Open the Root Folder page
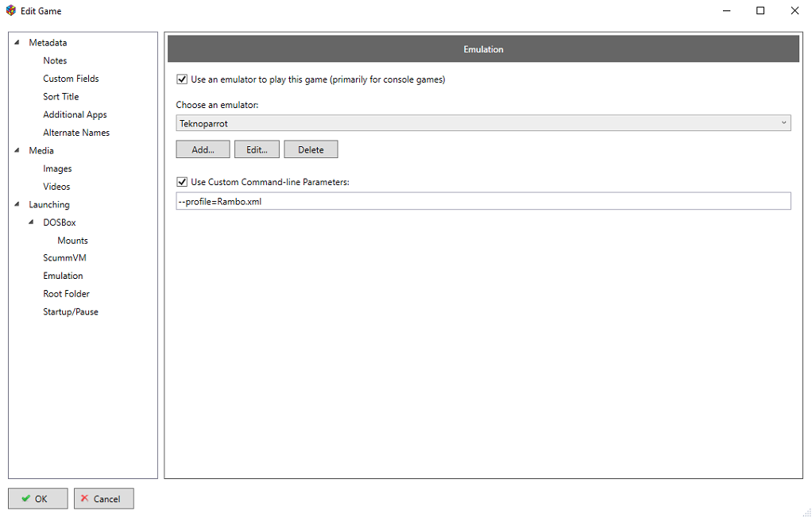This screenshot has width=812, height=518. [66, 294]
